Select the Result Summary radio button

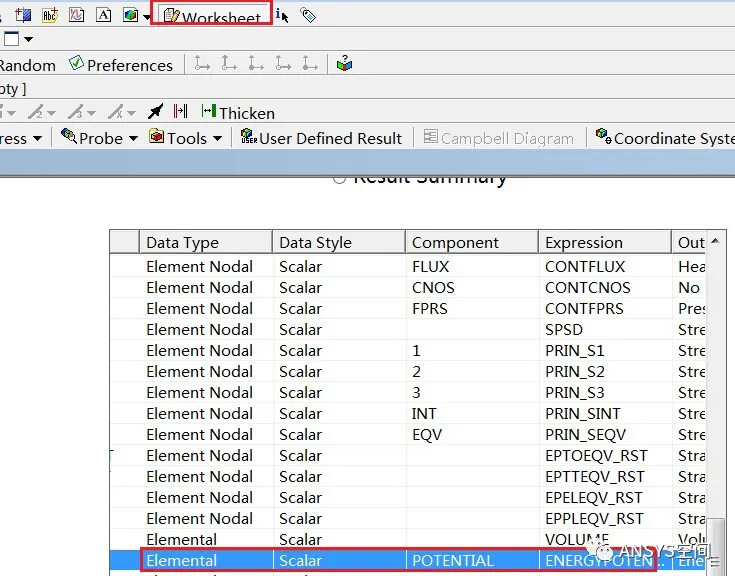click(339, 178)
